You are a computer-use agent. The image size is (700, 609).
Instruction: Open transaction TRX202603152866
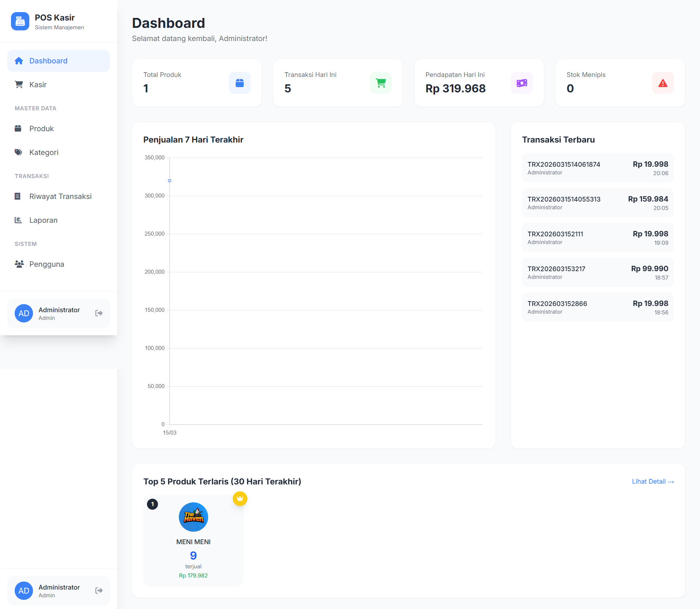coord(598,307)
